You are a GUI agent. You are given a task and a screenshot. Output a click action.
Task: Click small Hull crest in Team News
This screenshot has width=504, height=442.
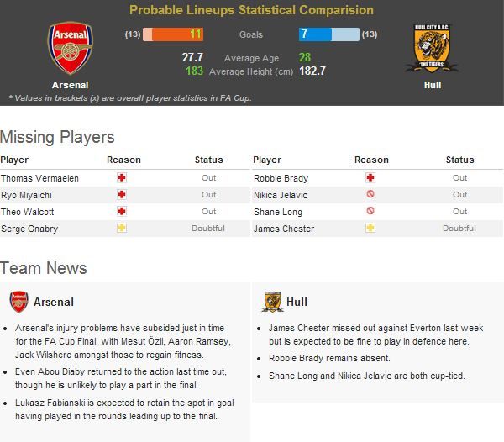click(x=272, y=302)
